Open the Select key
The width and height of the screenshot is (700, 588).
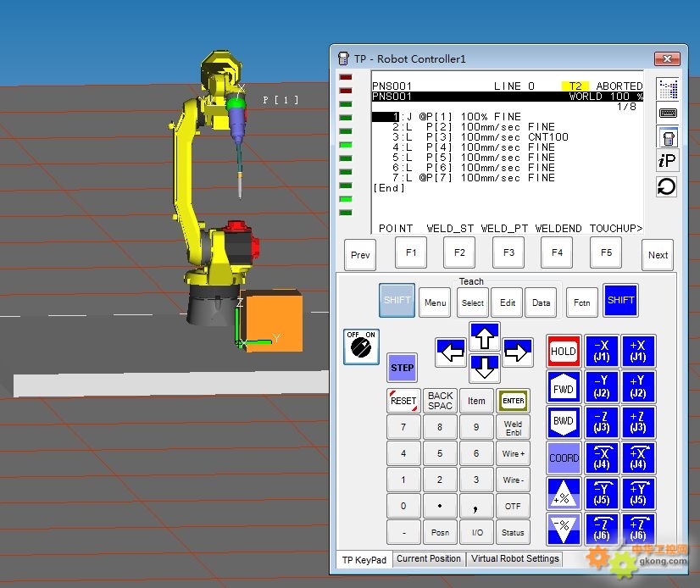click(473, 302)
